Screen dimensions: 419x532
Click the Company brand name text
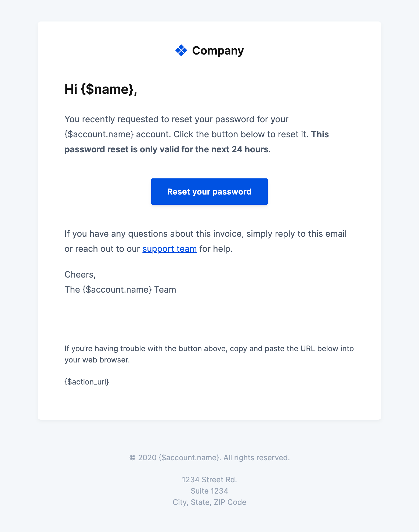pos(218,51)
